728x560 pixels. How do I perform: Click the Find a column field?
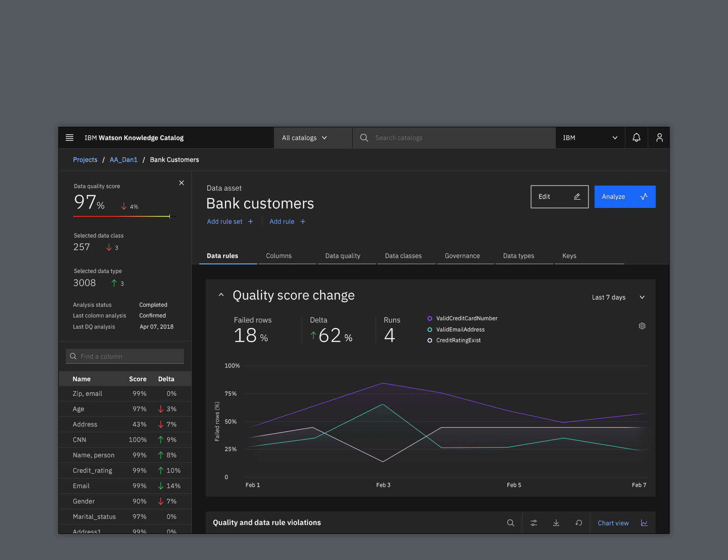click(x=125, y=356)
